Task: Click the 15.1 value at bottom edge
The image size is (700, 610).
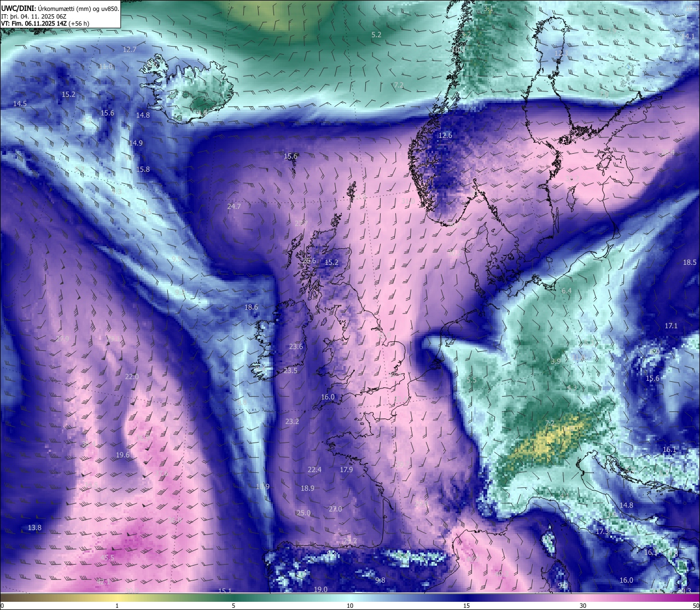Action: pyautogui.click(x=225, y=591)
